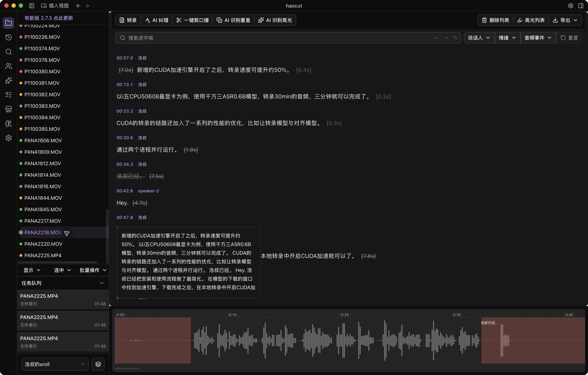
Task: Open the task list icon in the sidebar
Action: [8, 95]
